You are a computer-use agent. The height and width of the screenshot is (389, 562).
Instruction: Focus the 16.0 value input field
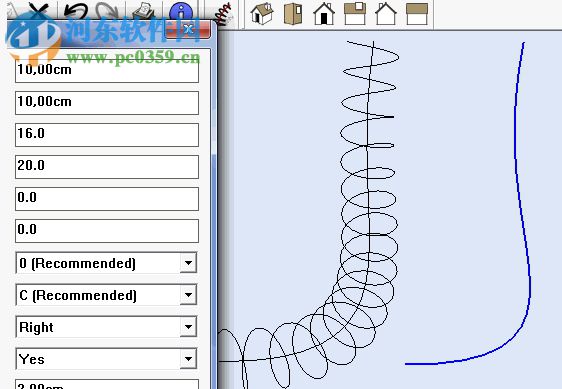pos(107,134)
